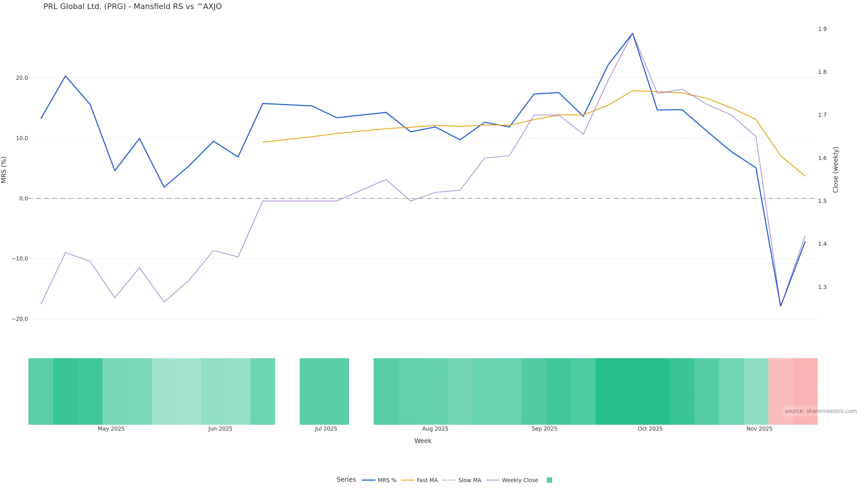Select the Week x-axis title
Image resolution: width=868 pixels, height=488 pixels.
coord(422,441)
